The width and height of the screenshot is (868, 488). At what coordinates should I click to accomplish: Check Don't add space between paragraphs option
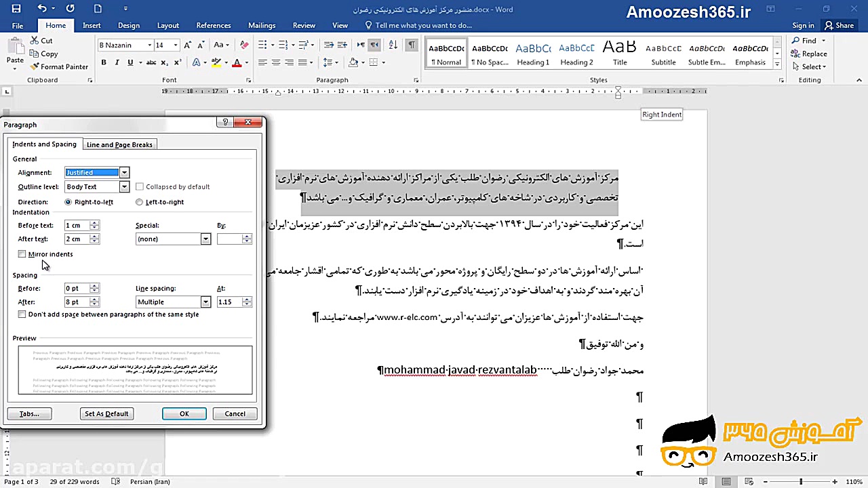coord(22,314)
